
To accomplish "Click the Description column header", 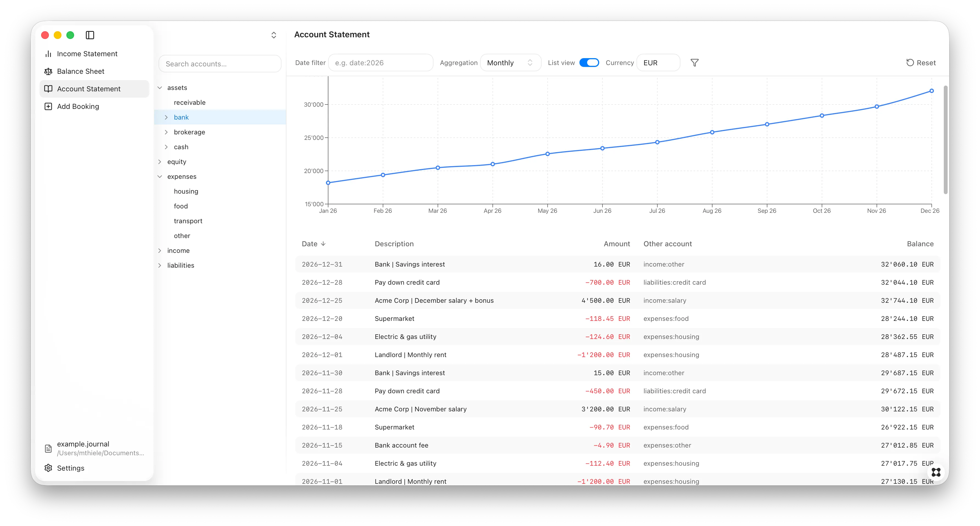I will 394,244.
